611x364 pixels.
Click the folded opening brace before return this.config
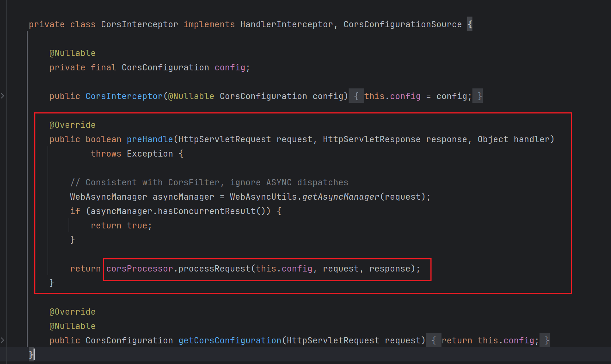(x=434, y=340)
